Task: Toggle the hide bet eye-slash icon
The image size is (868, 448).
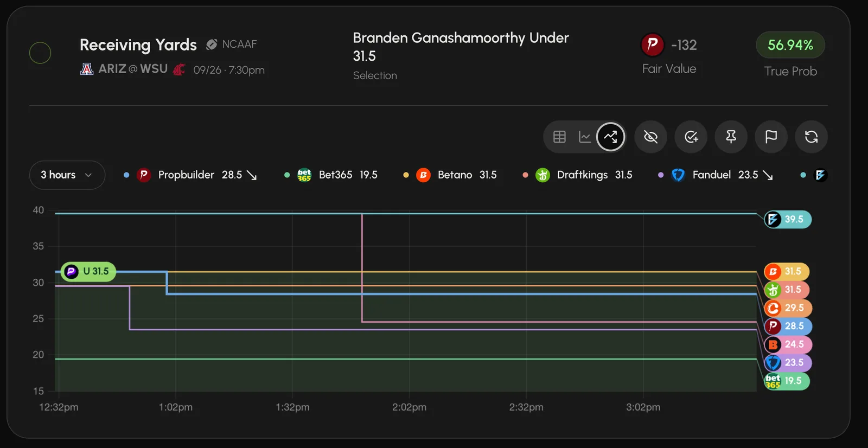Action: click(650, 137)
